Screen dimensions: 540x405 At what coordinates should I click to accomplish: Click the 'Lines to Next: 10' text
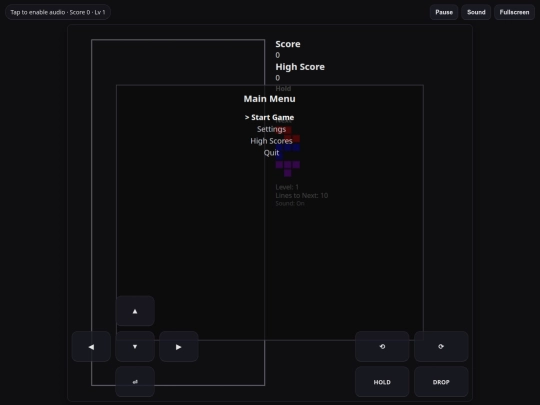coord(302,195)
